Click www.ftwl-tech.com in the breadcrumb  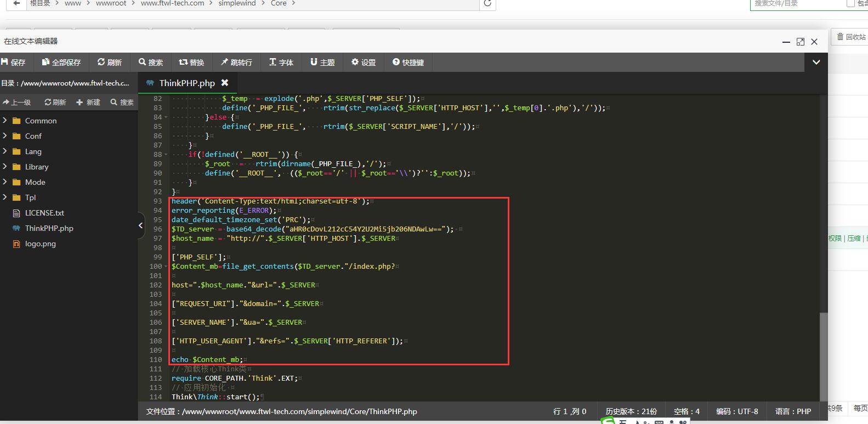pos(172,3)
